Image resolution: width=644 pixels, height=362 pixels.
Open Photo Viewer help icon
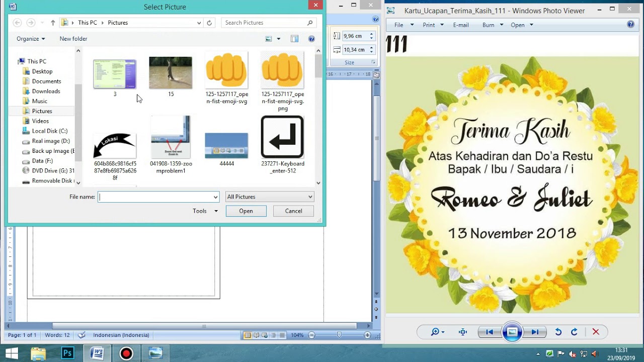tap(631, 25)
